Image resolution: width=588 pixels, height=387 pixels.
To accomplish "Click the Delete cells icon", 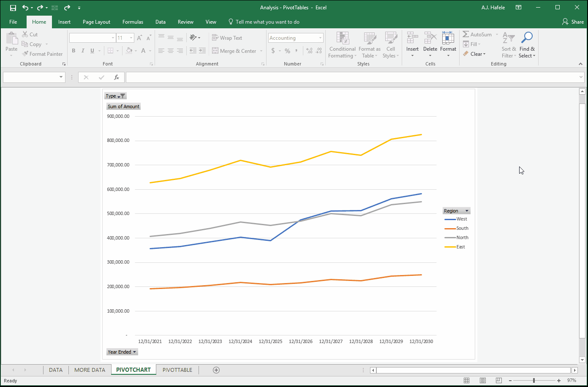I will pyautogui.click(x=430, y=38).
